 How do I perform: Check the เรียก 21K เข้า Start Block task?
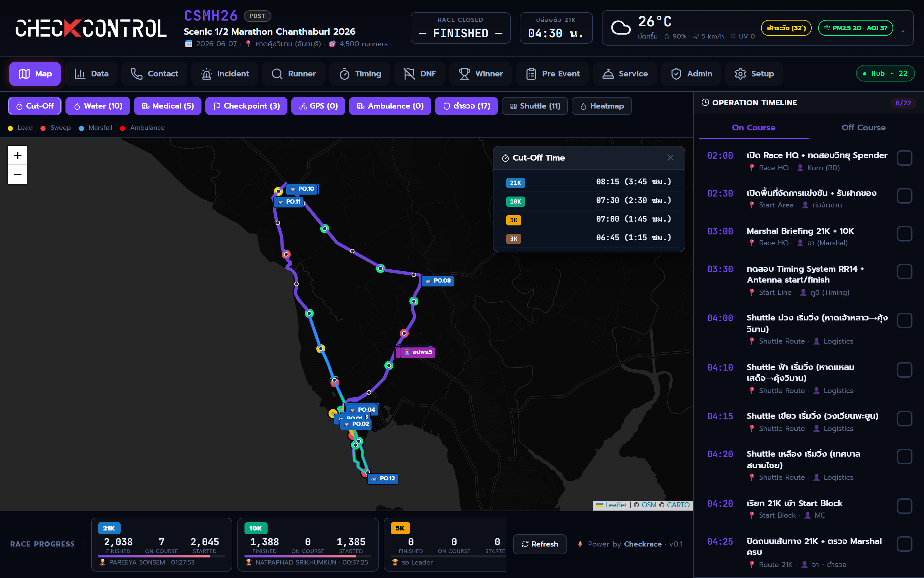pyautogui.click(x=904, y=506)
